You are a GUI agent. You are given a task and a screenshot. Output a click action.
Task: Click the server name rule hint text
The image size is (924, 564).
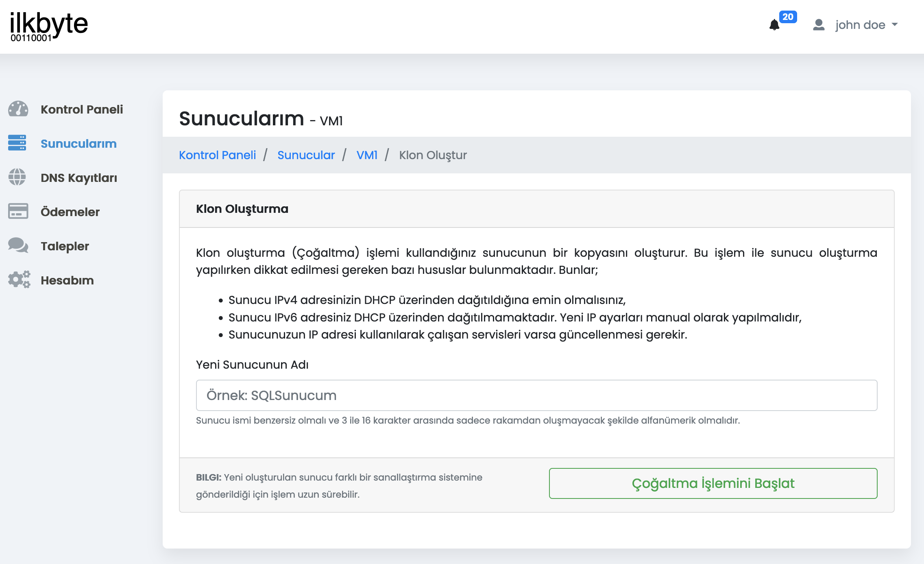(x=468, y=420)
